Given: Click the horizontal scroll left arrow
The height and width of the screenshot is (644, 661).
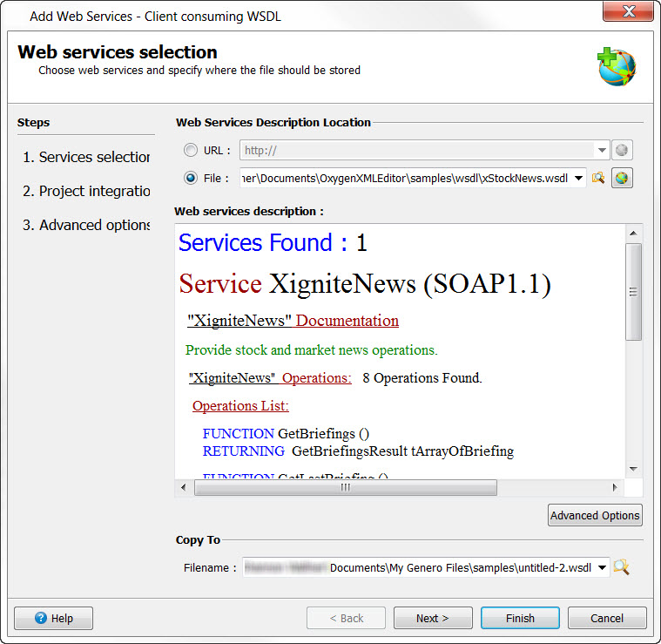Looking at the screenshot, I should tap(184, 487).
